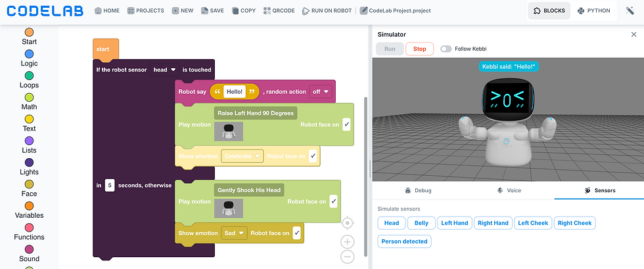Switch to the Voice tab
Image resolution: width=644 pixels, height=269 pixels.
[509, 190]
